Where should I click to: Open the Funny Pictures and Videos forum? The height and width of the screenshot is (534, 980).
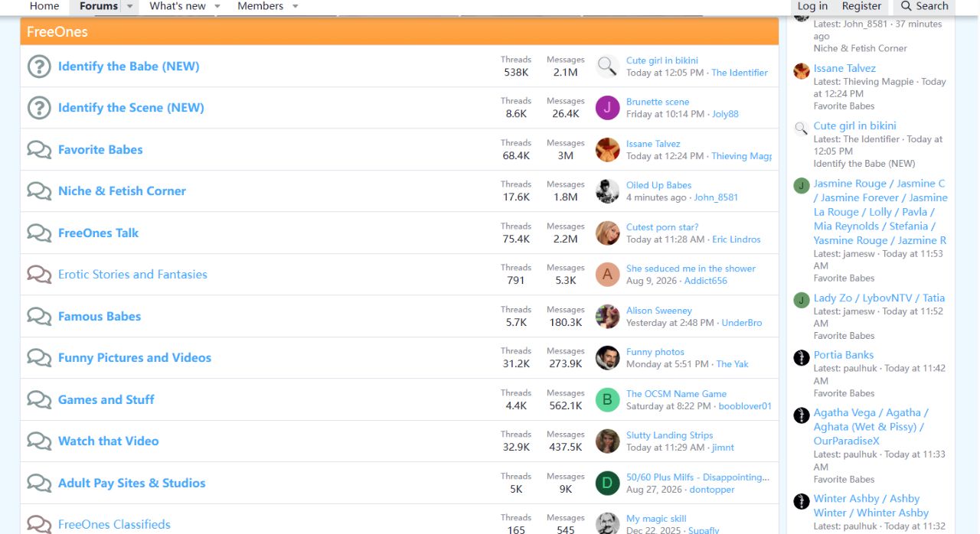point(135,358)
